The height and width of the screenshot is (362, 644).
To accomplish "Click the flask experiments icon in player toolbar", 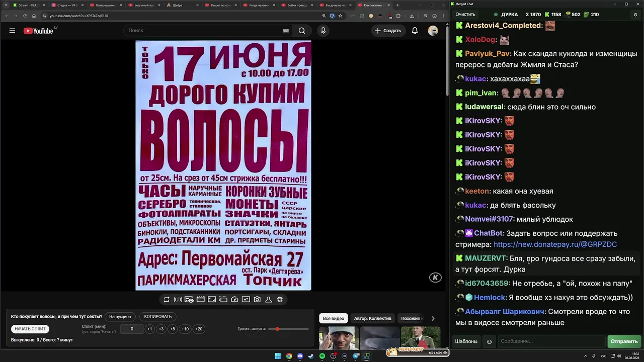I will click(x=269, y=299).
